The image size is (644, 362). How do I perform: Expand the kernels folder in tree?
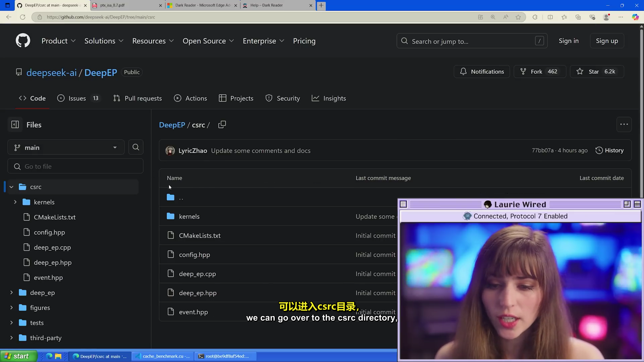15,202
